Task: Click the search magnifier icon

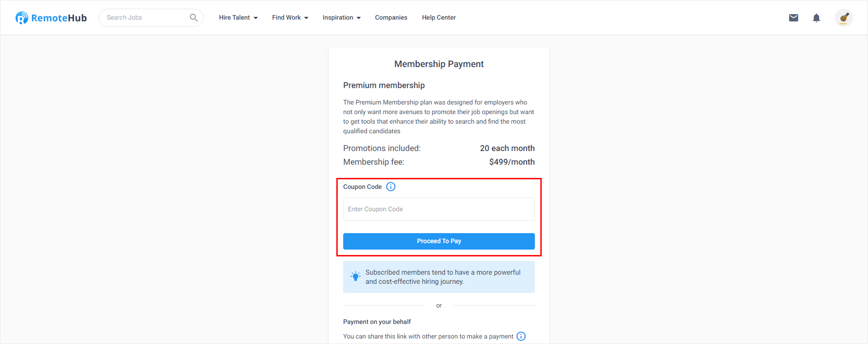Action: coord(193,18)
